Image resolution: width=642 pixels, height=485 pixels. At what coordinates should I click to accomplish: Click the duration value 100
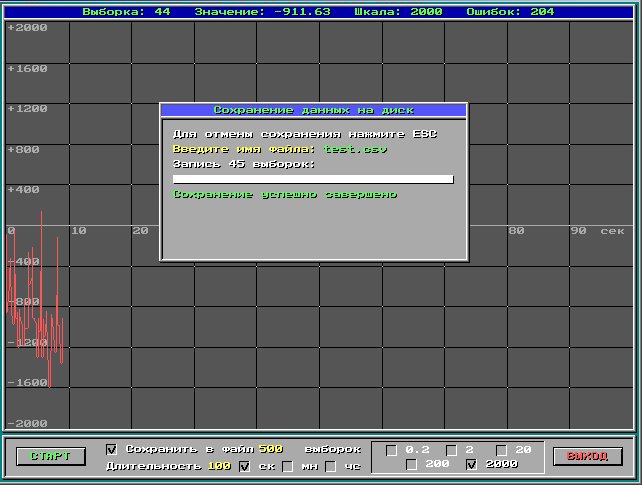coord(218,466)
